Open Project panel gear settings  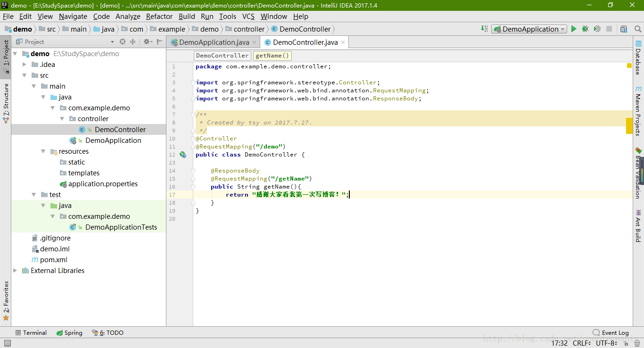click(148, 41)
